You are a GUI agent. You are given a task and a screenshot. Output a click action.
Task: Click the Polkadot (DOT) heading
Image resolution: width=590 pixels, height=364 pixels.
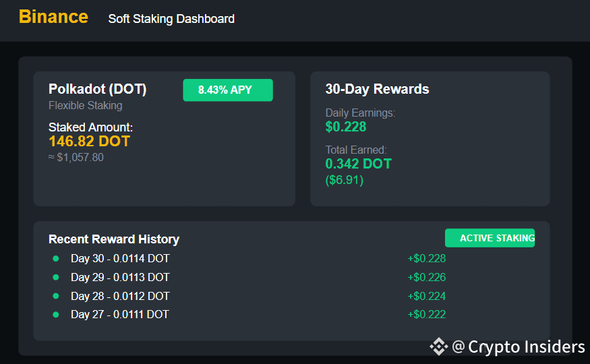(98, 89)
